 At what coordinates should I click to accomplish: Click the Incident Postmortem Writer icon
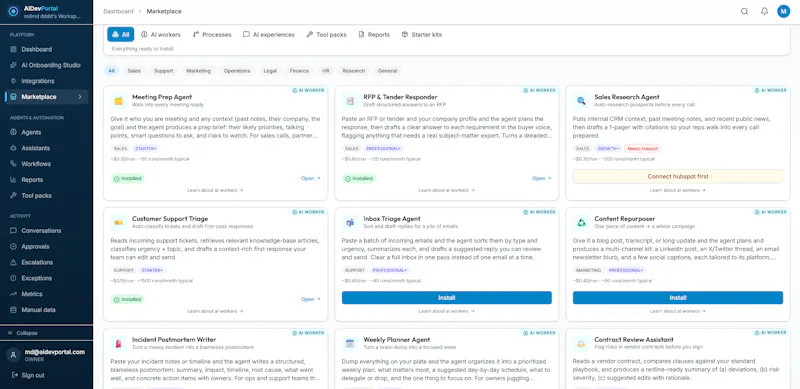(118, 344)
